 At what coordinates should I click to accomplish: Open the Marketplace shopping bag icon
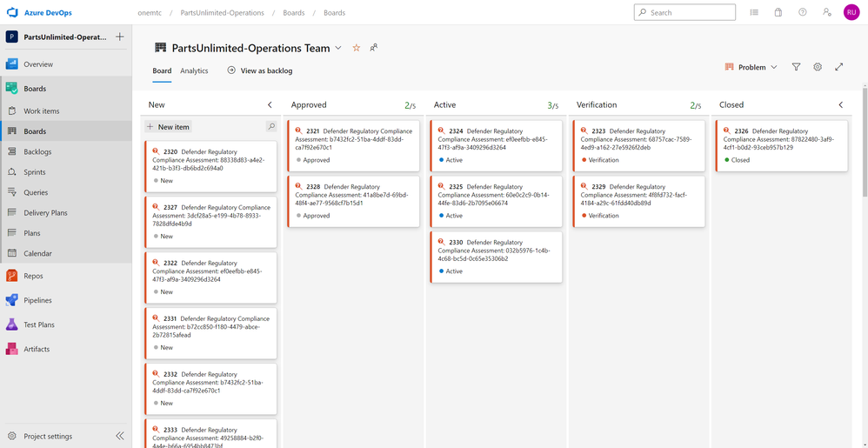click(778, 12)
